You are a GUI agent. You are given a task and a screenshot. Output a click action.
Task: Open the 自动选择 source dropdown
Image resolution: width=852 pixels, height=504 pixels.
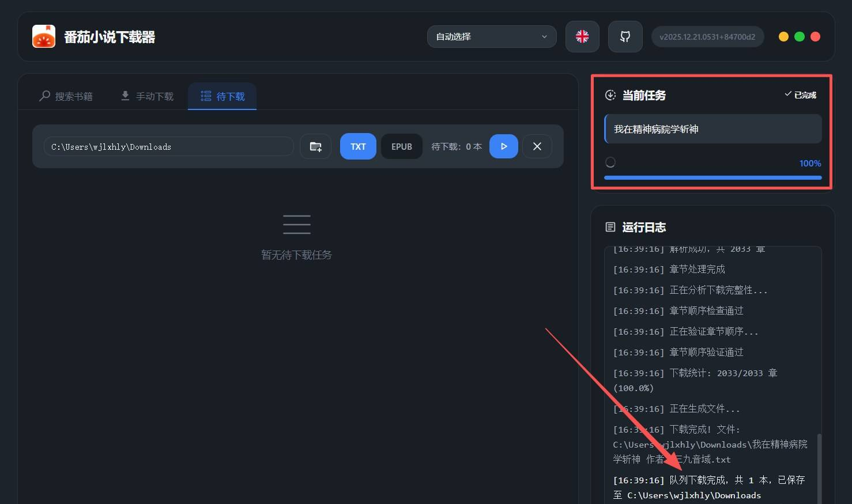pyautogui.click(x=492, y=36)
